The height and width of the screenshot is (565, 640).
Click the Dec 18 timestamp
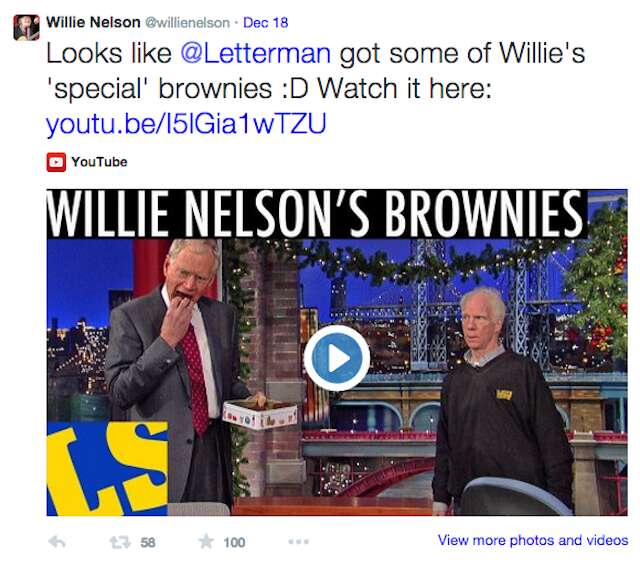[266, 22]
